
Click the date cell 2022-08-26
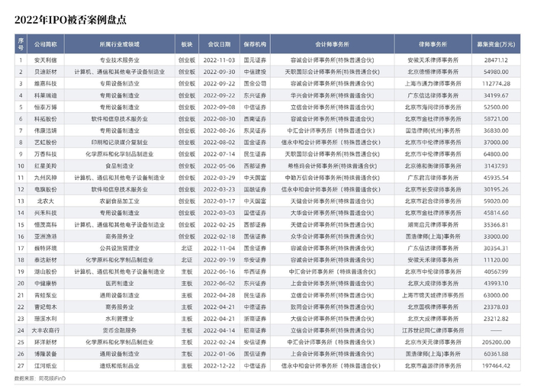220,130
